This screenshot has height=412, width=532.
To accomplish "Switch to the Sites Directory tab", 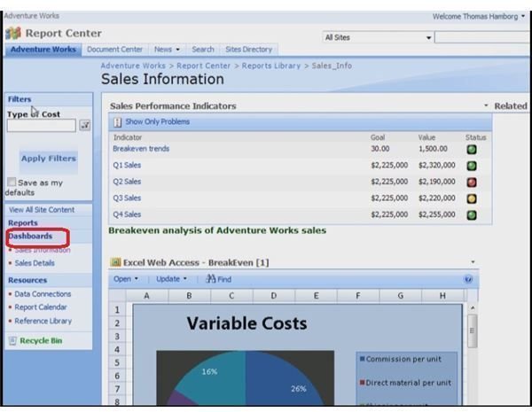I will coord(248,50).
